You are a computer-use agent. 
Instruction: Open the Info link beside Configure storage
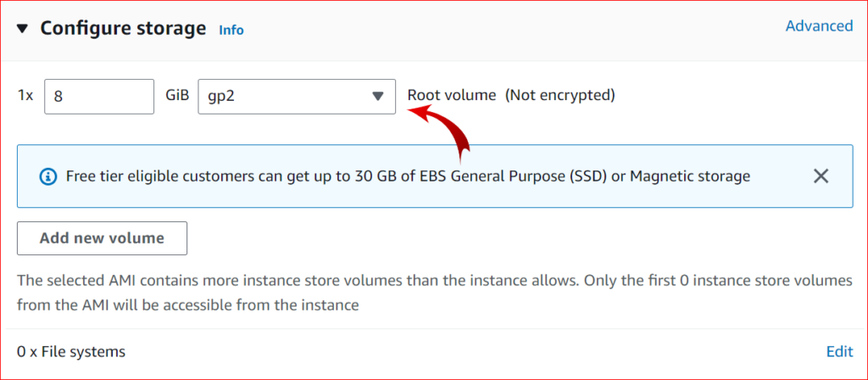click(231, 30)
